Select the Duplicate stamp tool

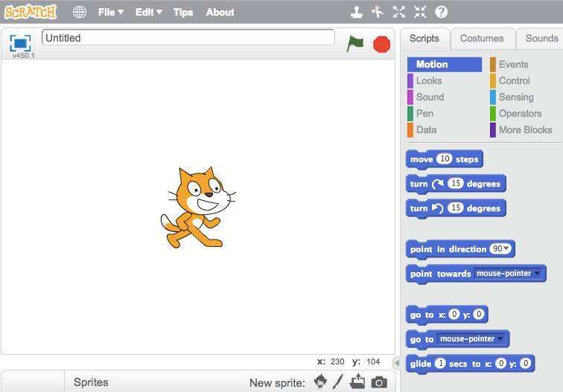click(357, 12)
